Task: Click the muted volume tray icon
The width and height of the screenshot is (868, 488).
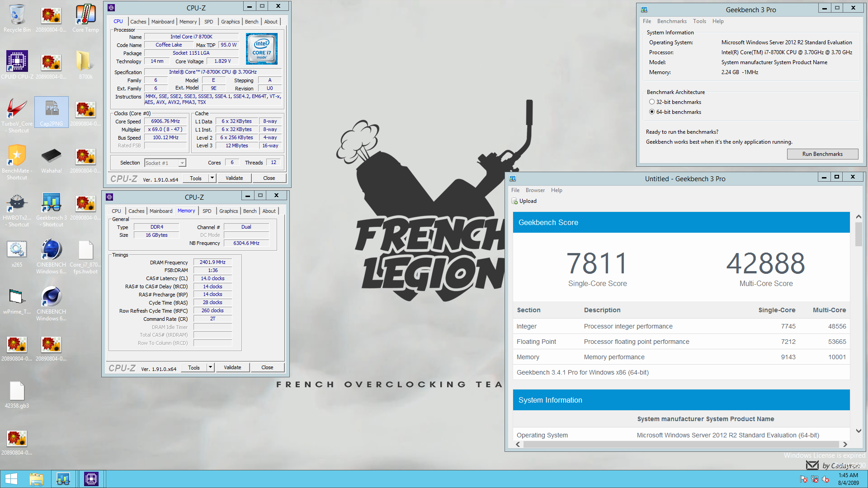Action: coord(826,479)
